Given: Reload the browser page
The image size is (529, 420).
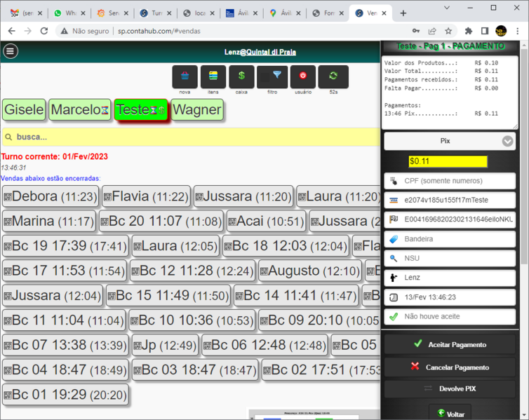Looking at the screenshot, I should click(44, 31).
